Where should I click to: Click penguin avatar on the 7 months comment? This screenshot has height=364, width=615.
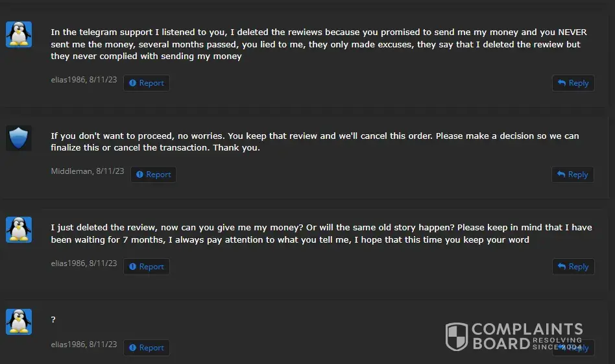(x=19, y=230)
